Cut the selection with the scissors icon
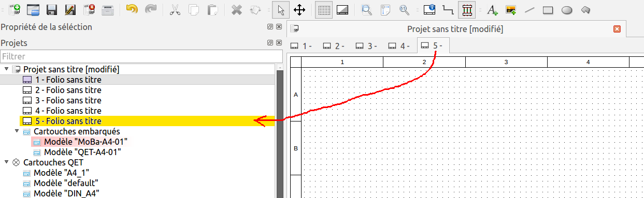 point(175,9)
